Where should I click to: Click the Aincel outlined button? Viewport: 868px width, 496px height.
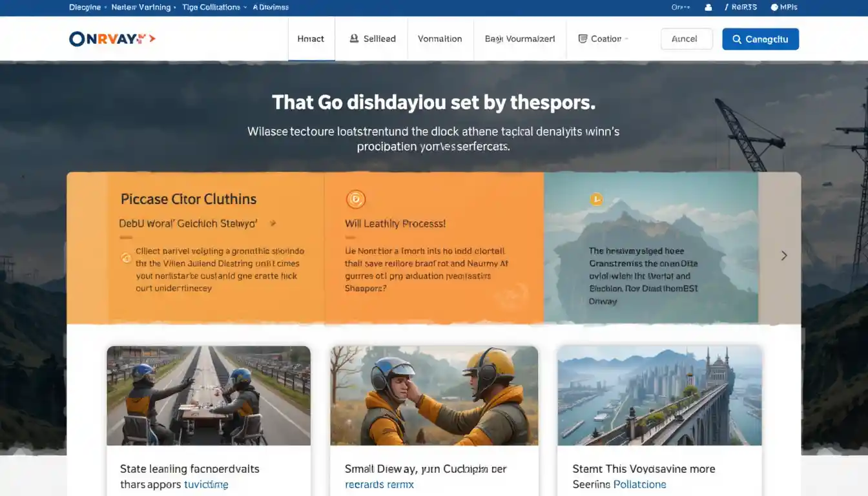686,39
